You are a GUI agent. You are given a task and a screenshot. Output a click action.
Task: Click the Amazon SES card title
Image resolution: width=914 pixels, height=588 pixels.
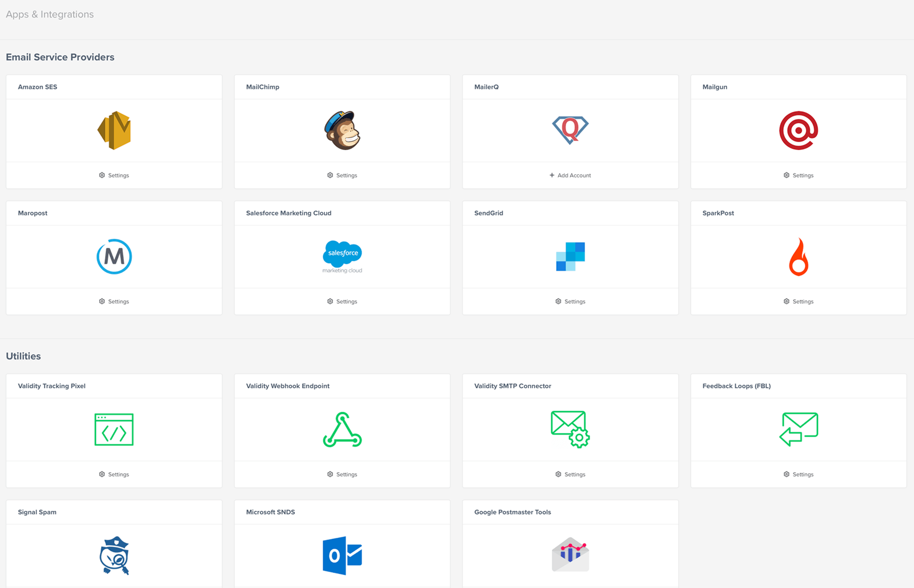pyautogui.click(x=38, y=87)
